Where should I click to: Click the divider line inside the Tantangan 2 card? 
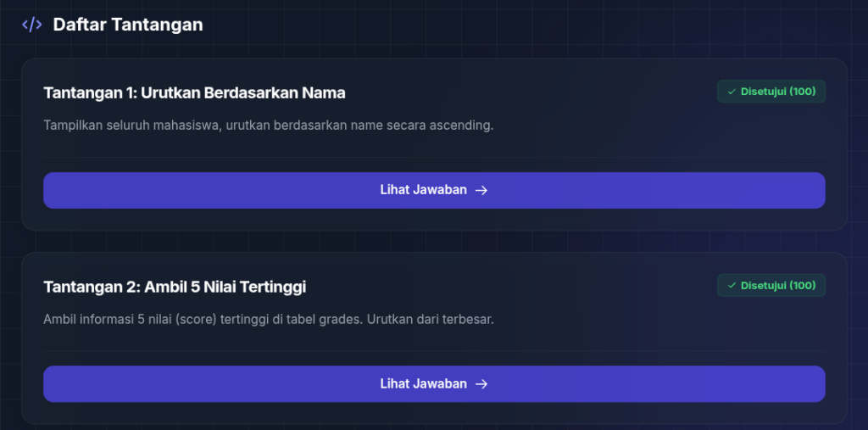click(x=434, y=351)
